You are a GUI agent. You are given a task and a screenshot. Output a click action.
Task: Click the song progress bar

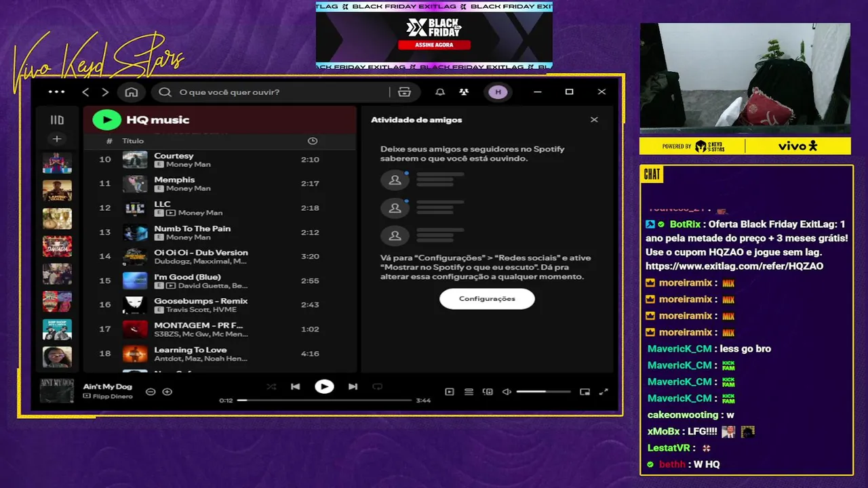(x=324, y=400)
